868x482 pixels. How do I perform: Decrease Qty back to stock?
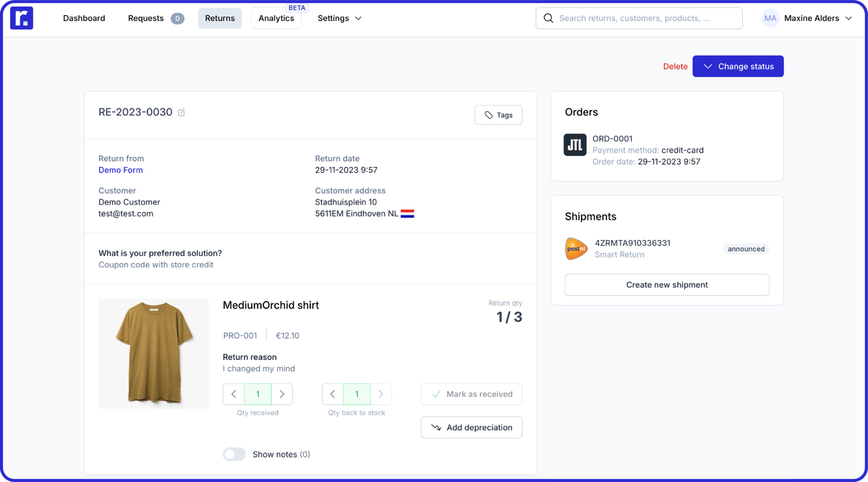coord(333,394)
